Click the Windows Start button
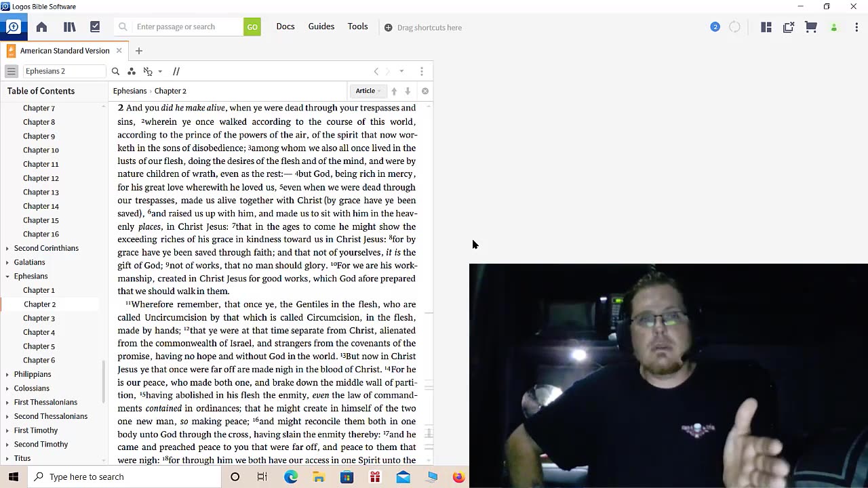 pyautogui.click(x=14, y=476)
